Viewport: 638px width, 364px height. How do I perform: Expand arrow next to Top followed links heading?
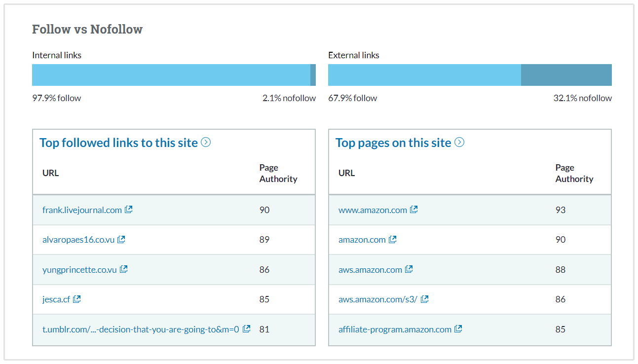(x=206, y=143)
